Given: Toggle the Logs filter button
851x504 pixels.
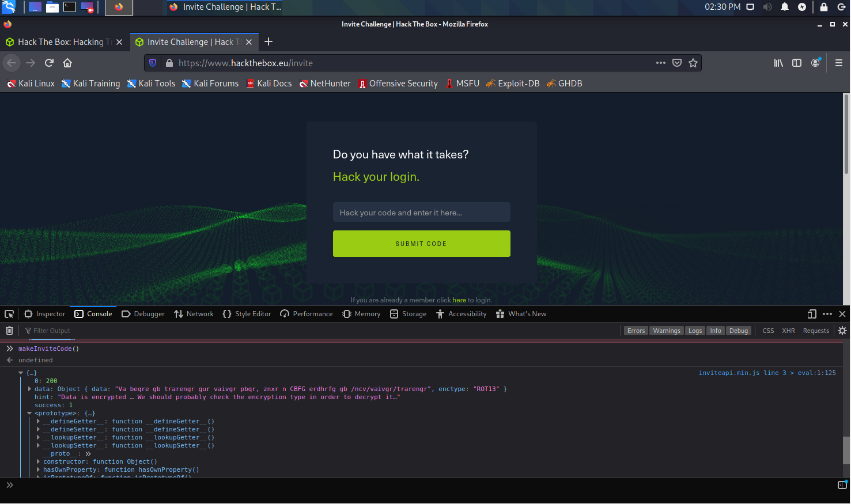Looking at the screenshot, I should 695,331.
